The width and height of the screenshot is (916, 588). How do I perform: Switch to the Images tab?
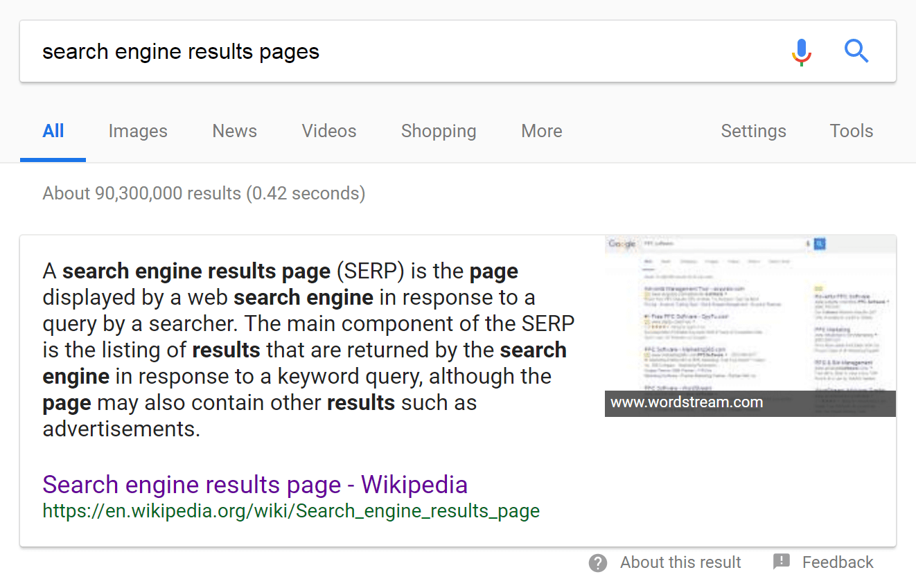pos(138,132)
